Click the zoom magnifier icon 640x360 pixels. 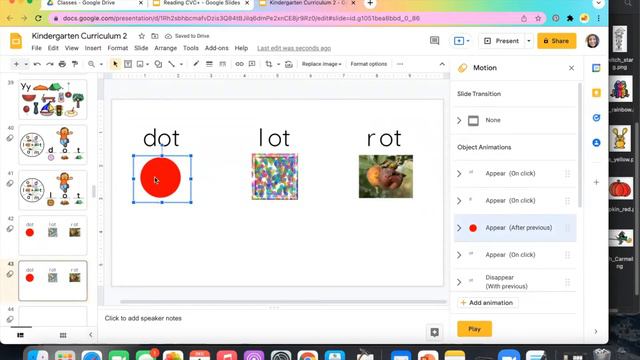click(91, 64)
